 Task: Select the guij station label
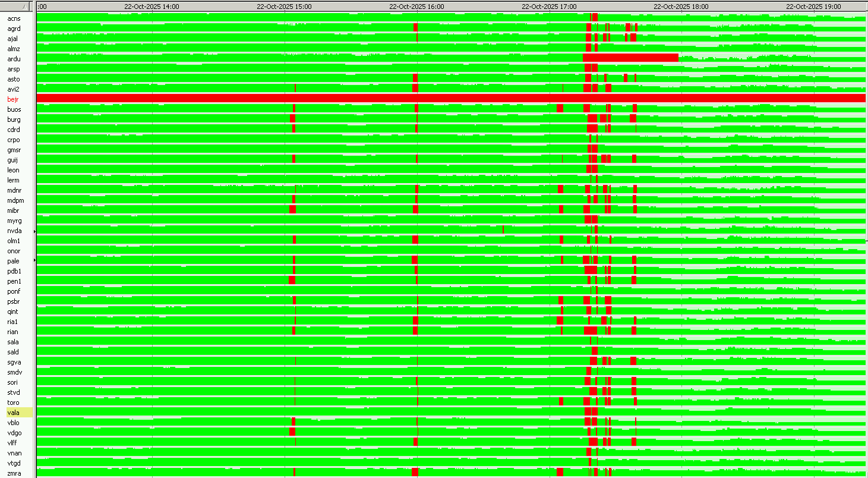point(13,160)
